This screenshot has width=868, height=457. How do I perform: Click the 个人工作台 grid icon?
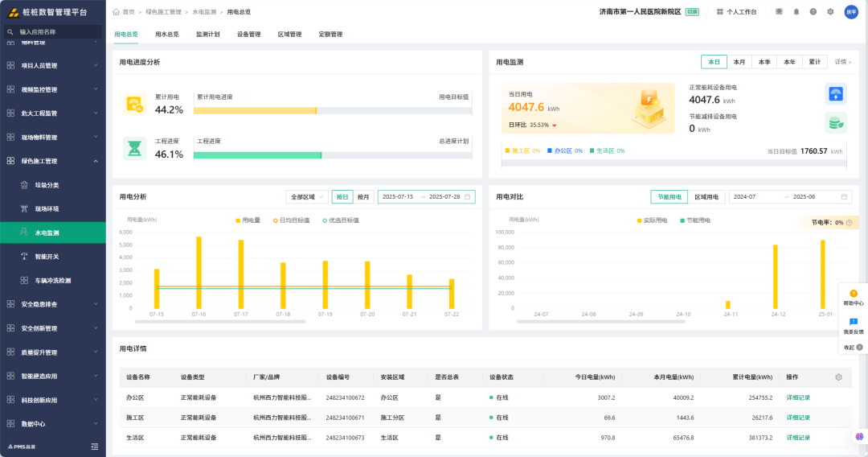720,11
